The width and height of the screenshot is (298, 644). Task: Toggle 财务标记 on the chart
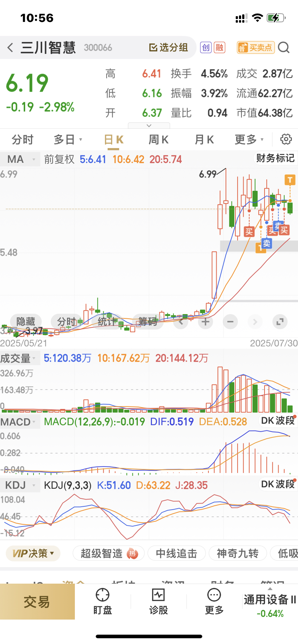(x=275, y=158)
